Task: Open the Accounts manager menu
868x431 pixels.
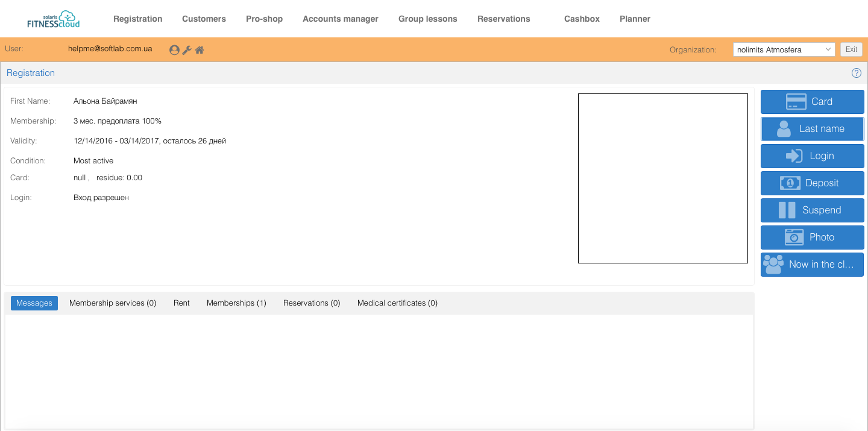Action: (341, 19)
